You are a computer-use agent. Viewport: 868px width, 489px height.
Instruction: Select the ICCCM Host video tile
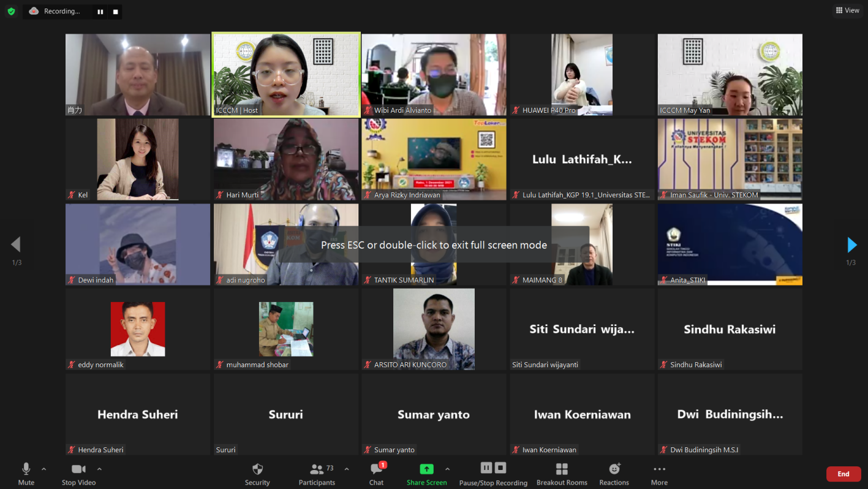coord(286,74)
